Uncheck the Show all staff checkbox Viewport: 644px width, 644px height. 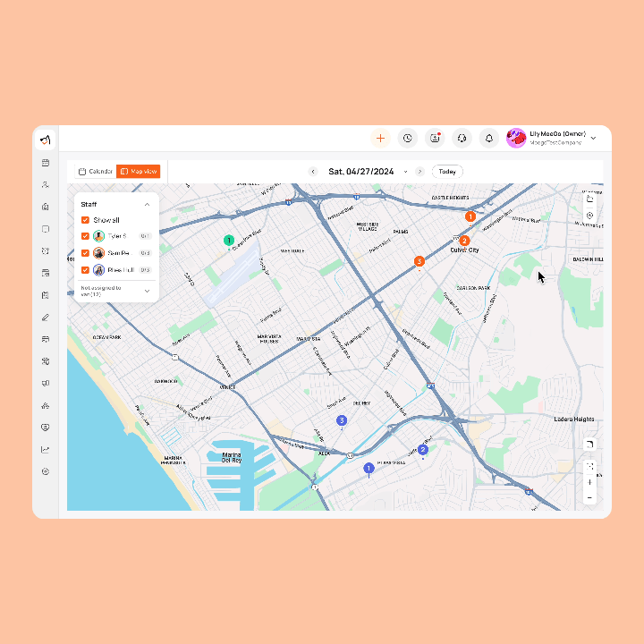point(85,220)
